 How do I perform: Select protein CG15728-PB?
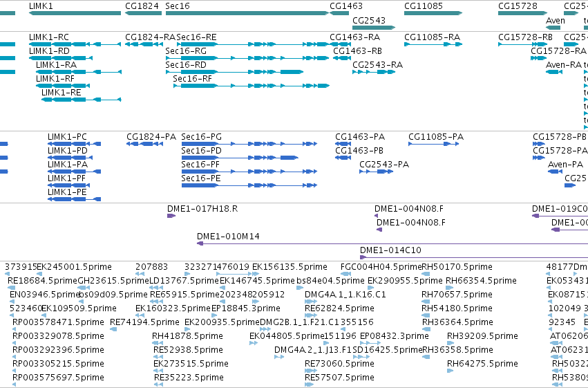click(x=560, y=137)
